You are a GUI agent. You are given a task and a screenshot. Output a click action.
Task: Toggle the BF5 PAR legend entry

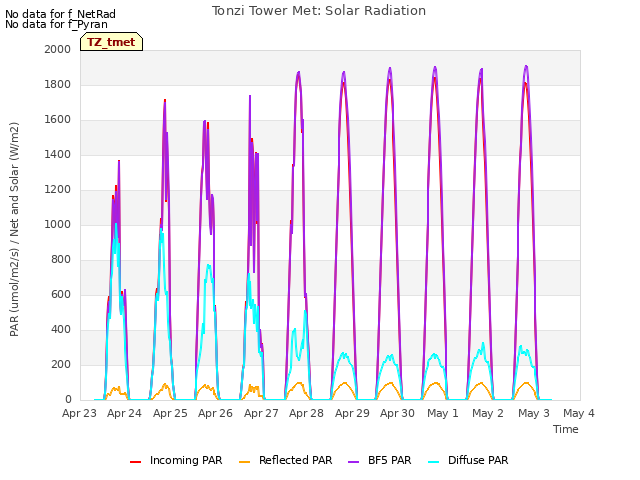380,460
